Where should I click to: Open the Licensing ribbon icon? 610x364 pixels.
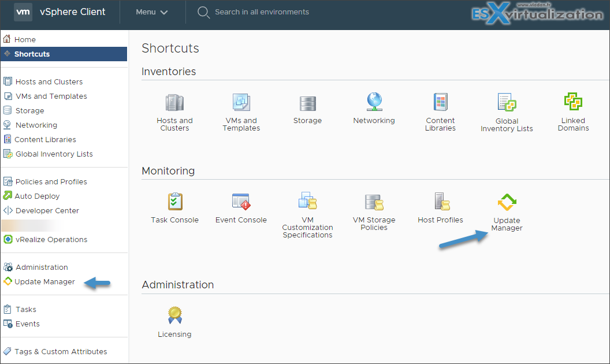coord(174,315)
